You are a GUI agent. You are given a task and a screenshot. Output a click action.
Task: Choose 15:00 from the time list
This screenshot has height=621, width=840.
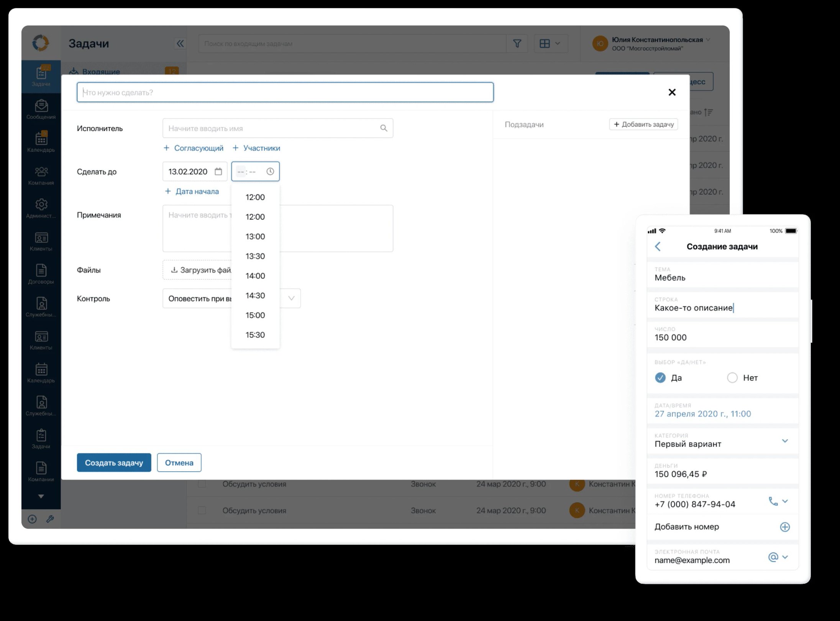pyautogui.click(x=255, y=315)
